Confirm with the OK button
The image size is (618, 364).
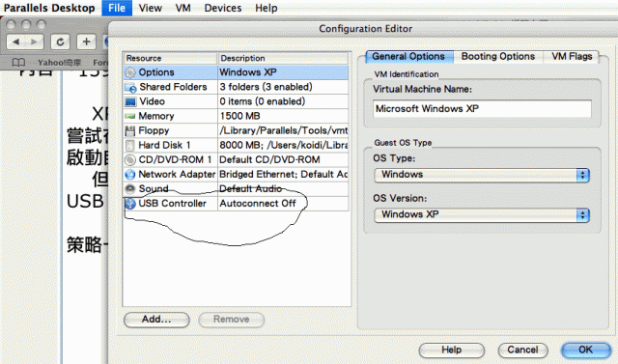(x=586, y=350)
